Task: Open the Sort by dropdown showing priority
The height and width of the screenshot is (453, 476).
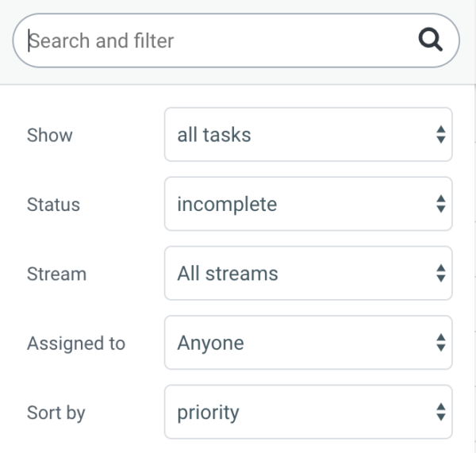Action: click(x=308, y=412)
